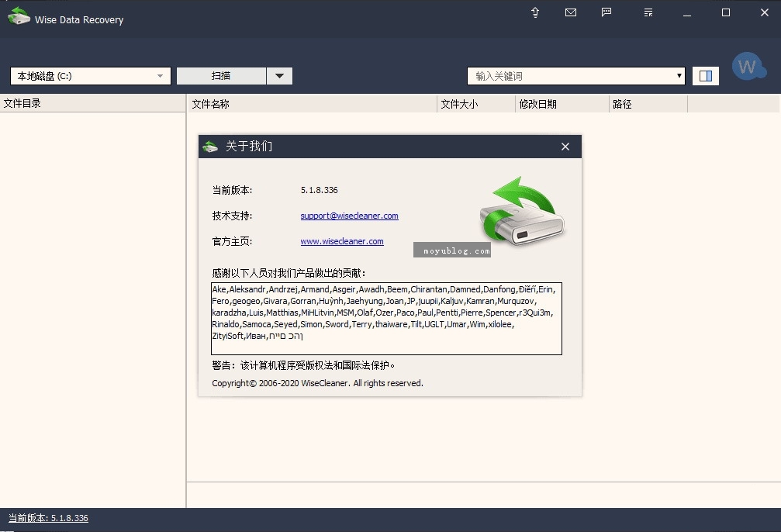Click the upgrade arrow icon in title bar
The height and width of the screenshot is (532, 781).
pos(535,12)
